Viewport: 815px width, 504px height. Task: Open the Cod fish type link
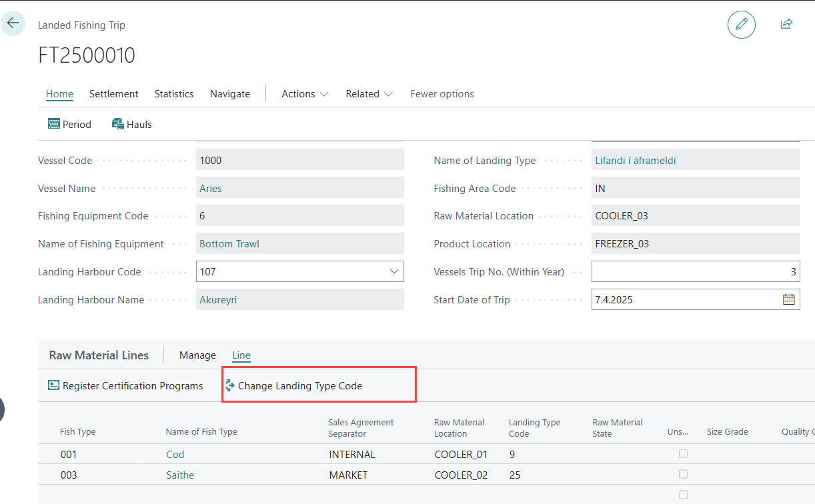(x=175, y=455)
